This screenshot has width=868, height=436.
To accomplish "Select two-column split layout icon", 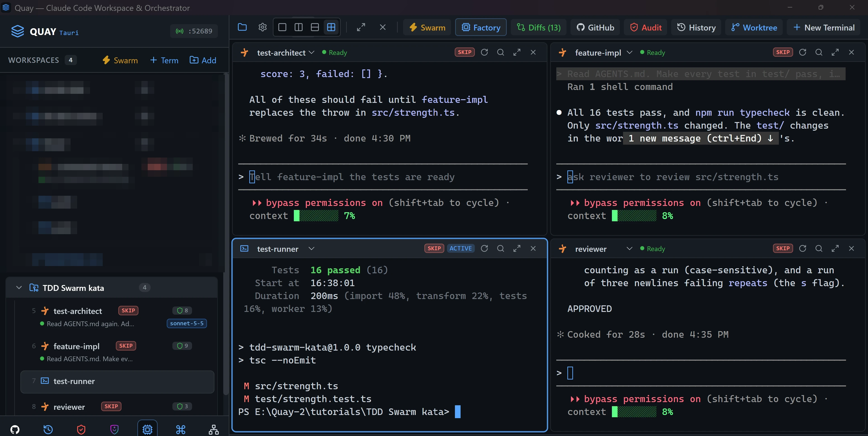I will (x=299, y=27).
